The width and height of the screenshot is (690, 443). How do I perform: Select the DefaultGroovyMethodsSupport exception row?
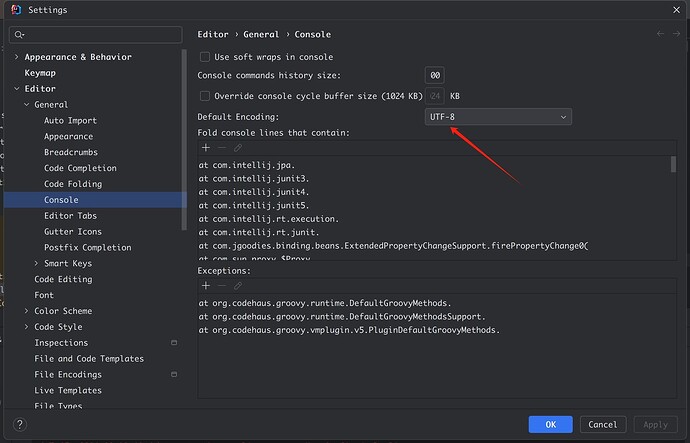coord(342,317)
